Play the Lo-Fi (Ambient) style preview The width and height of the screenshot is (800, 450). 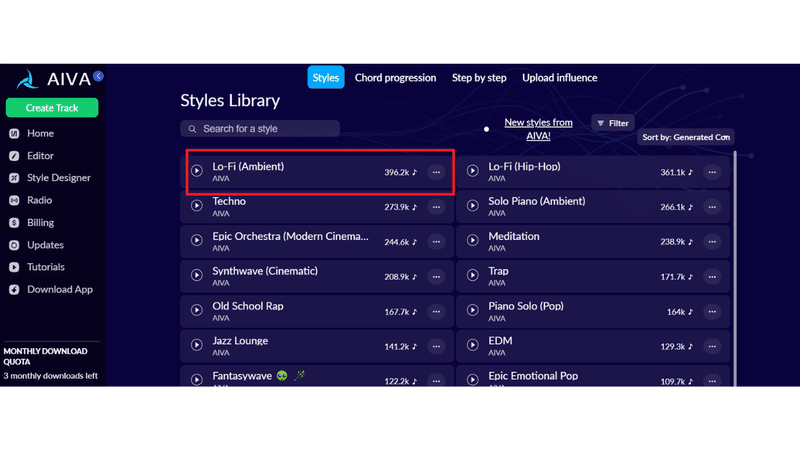(197, 170)
